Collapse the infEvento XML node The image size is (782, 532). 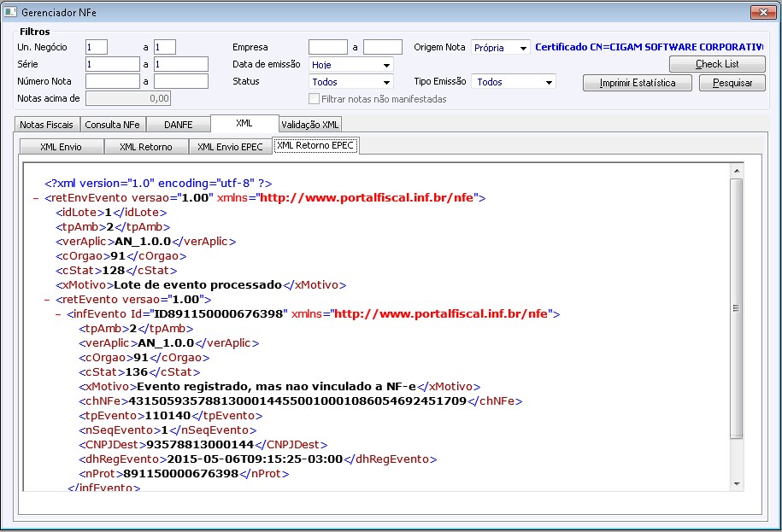tap(58, 314)
